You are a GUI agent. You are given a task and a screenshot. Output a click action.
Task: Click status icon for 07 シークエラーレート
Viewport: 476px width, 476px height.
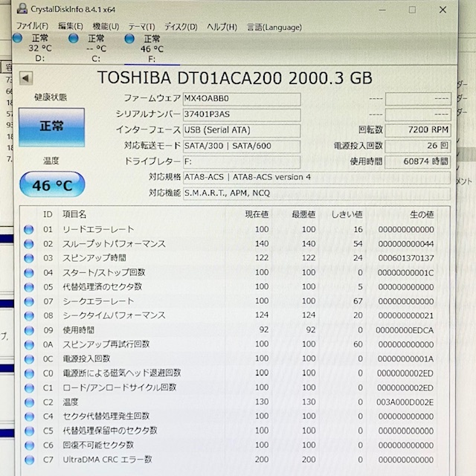click(29, 301)
